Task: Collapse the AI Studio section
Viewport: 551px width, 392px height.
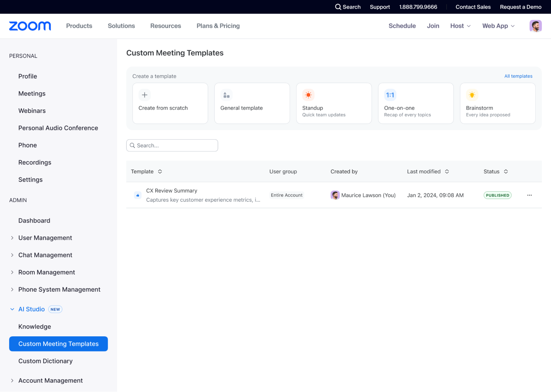Action: 12,309
